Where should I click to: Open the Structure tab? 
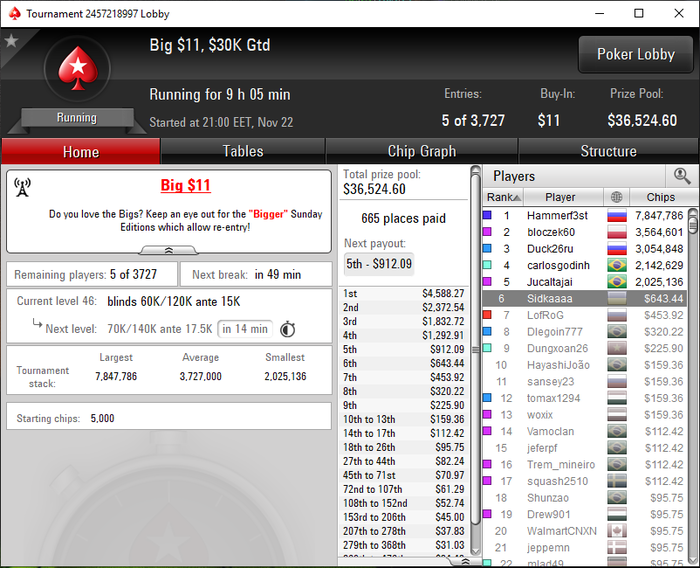(x=608, y=151)
